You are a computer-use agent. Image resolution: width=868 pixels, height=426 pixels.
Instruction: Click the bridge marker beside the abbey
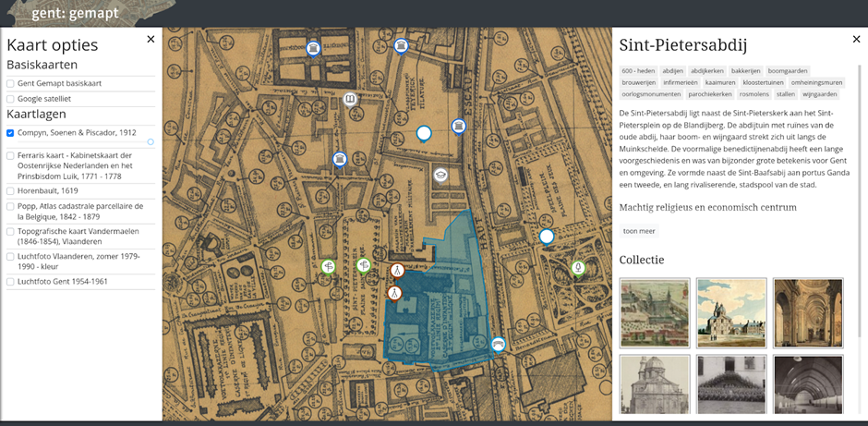coord(499,344)
